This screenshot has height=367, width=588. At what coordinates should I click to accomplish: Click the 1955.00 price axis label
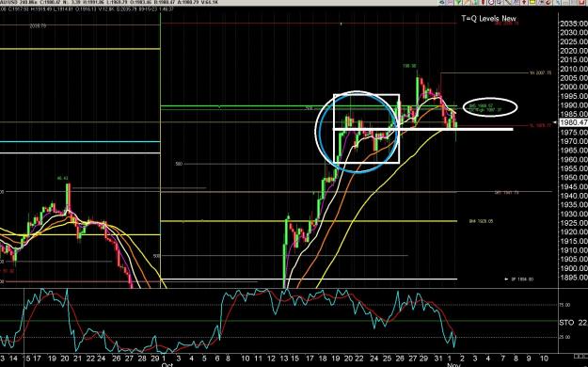pyautogui.click(x=574, y=168)
